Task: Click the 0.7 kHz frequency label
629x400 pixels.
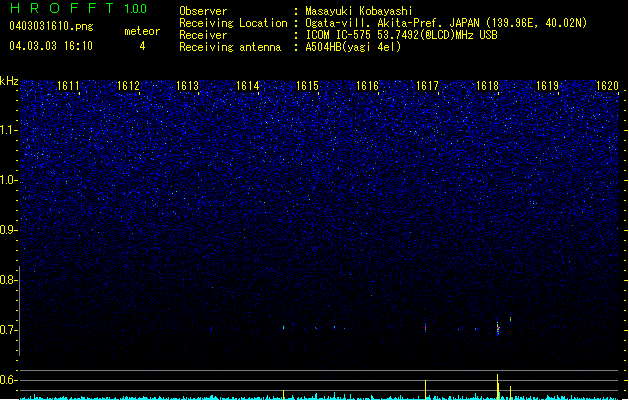Action: (x=8, y=330)
